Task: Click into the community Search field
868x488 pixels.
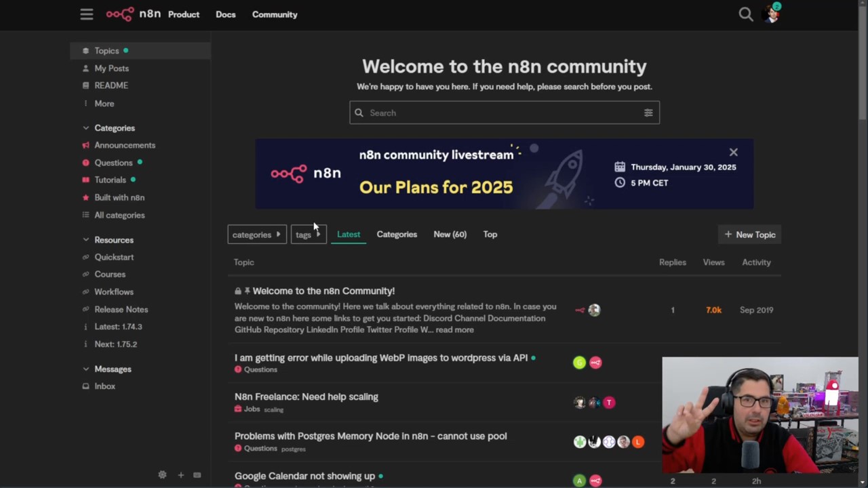Action: (505, 113)
